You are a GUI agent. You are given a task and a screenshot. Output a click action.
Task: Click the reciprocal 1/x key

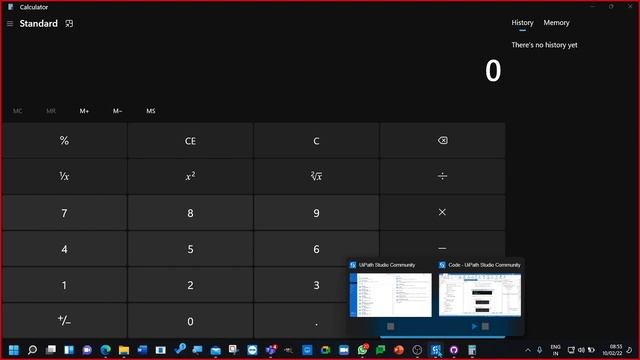click(x=64, y=176)
